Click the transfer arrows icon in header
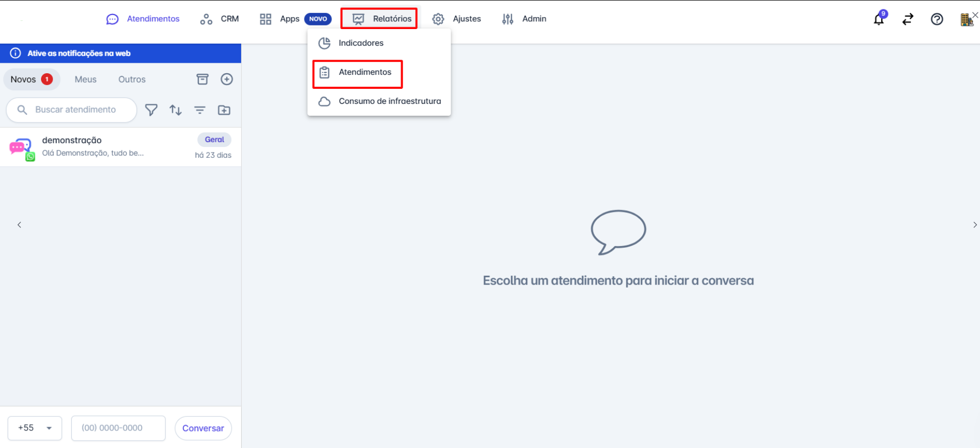The image size is (980, 448). pyautogui.click(x=908, y=20)
